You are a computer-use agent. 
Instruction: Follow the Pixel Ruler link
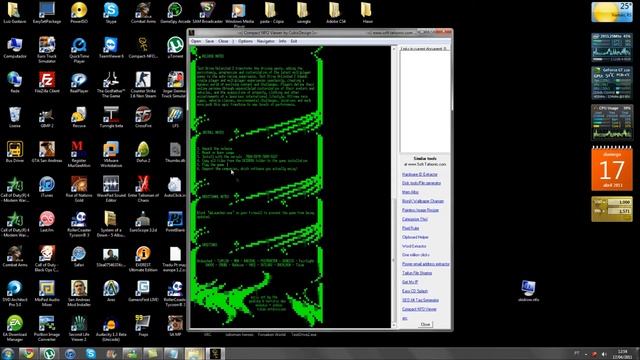(x=411, y=228)
